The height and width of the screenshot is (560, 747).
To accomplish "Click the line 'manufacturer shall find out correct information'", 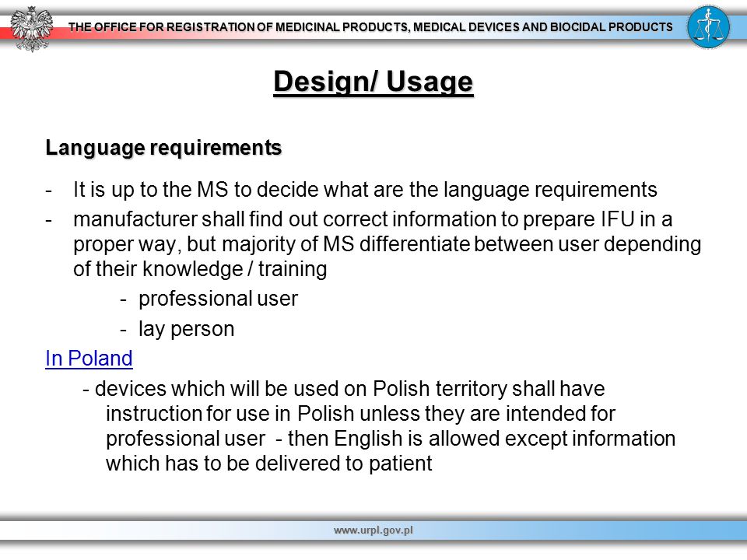I will click(x=373, y=219).
